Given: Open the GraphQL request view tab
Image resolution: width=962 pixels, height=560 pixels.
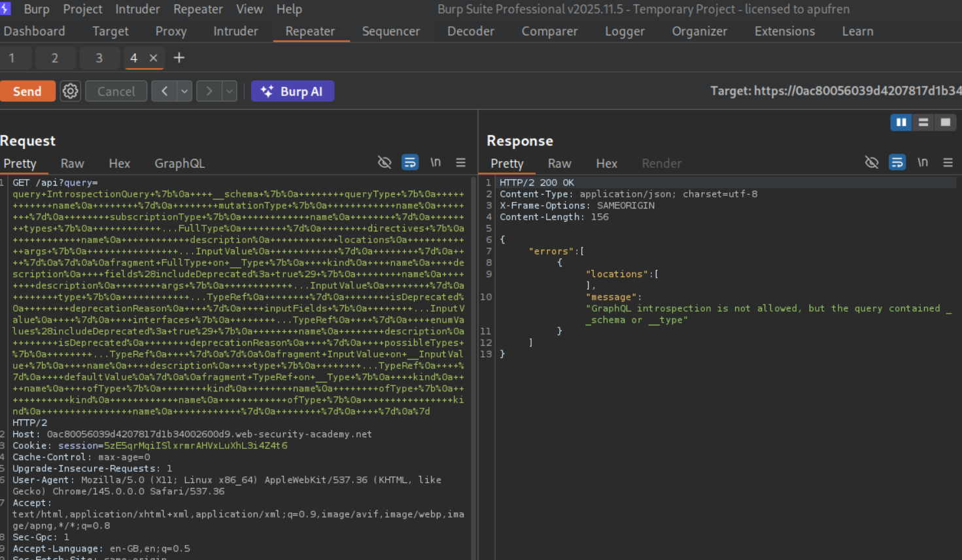Looking at the screenshot, I should pos(179,163).
